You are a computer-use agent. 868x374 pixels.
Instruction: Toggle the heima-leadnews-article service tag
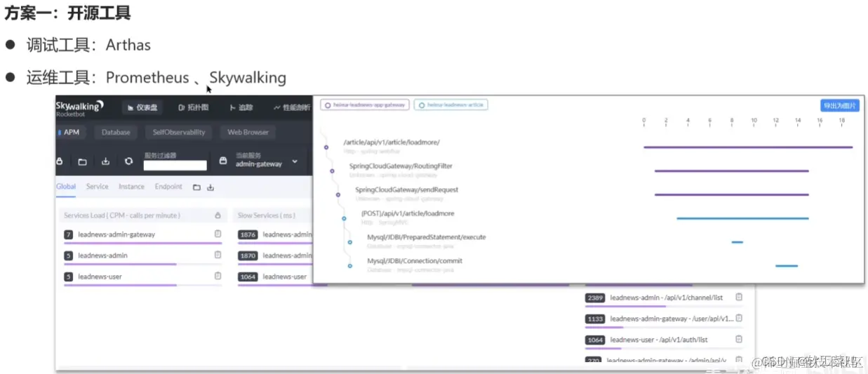(x=451, y=105)
